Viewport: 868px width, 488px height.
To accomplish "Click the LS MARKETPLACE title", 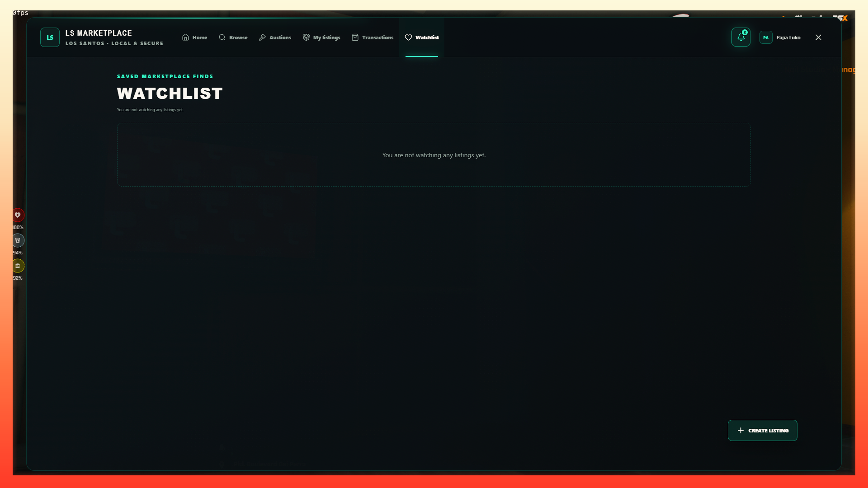I will (x=99, y=33).
